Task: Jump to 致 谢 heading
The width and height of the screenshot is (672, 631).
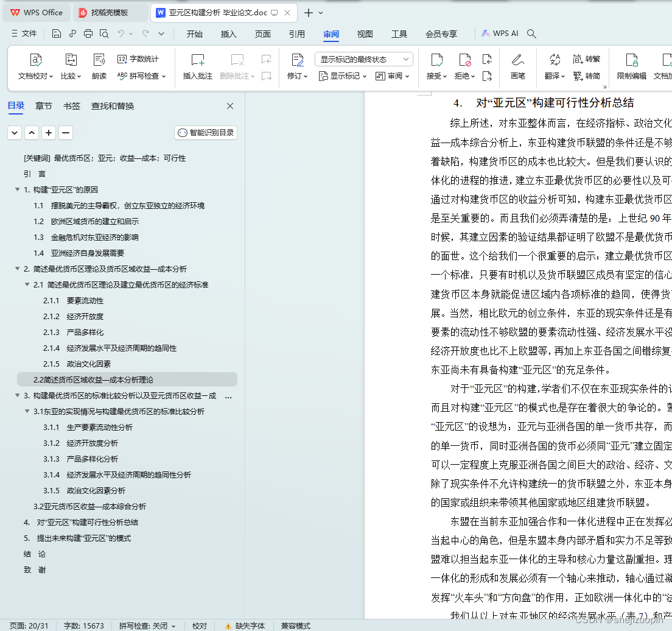Action: click(x=34, y=569)
